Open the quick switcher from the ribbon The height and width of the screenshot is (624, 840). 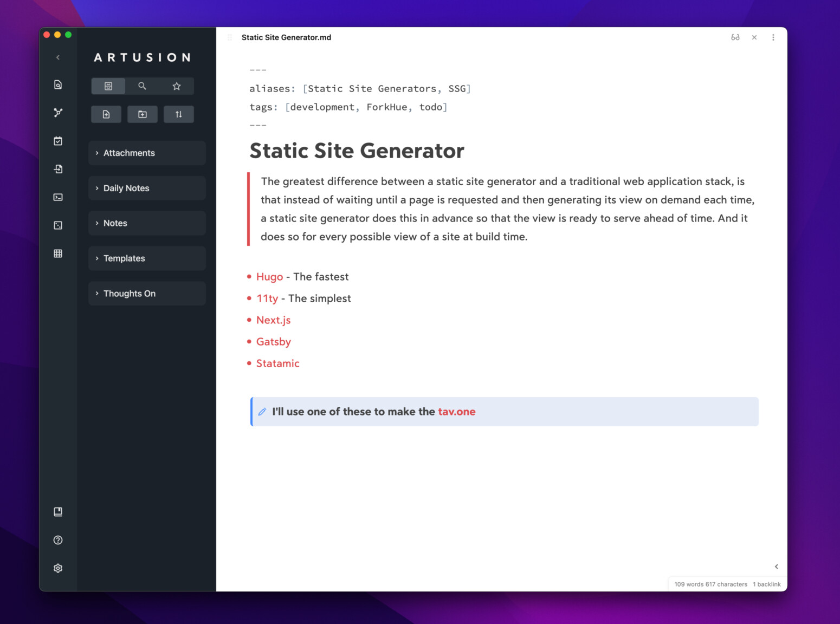click(x=58, y=84)
